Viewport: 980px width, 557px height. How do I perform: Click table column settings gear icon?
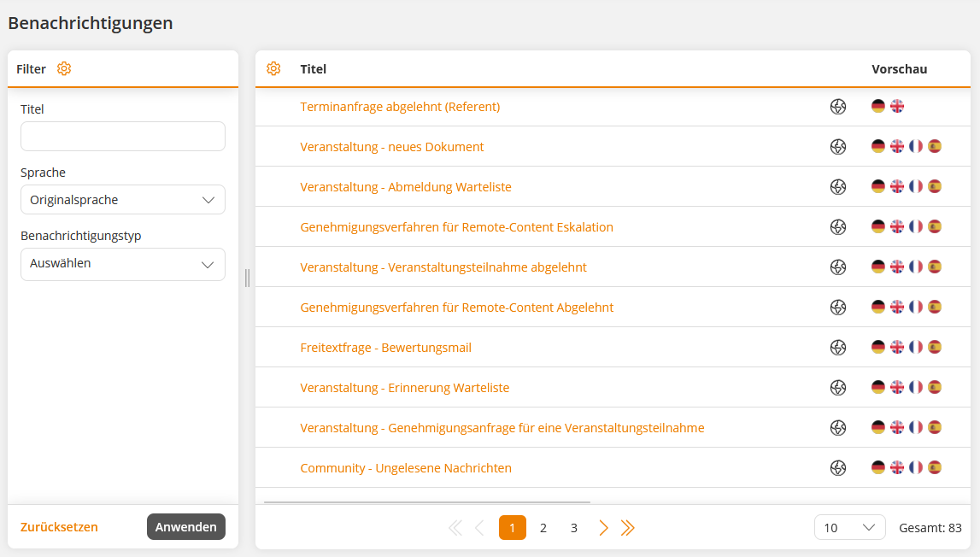273,69
